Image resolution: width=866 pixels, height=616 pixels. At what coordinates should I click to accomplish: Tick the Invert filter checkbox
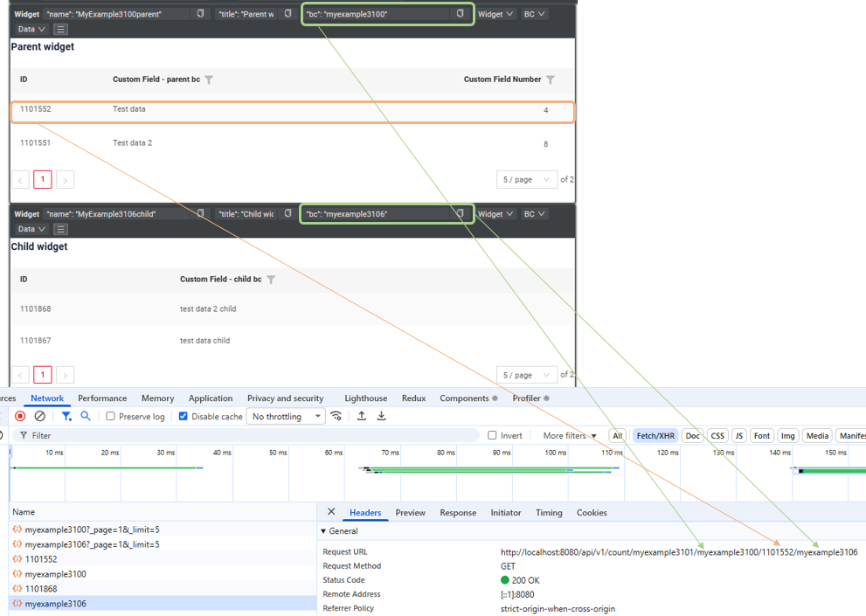[492, 435]
